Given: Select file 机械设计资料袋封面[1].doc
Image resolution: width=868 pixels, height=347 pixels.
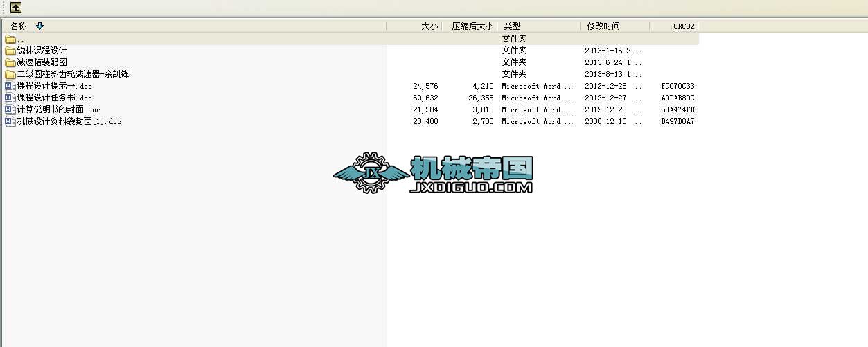Looking at the screenshot, I should point(69,121).
